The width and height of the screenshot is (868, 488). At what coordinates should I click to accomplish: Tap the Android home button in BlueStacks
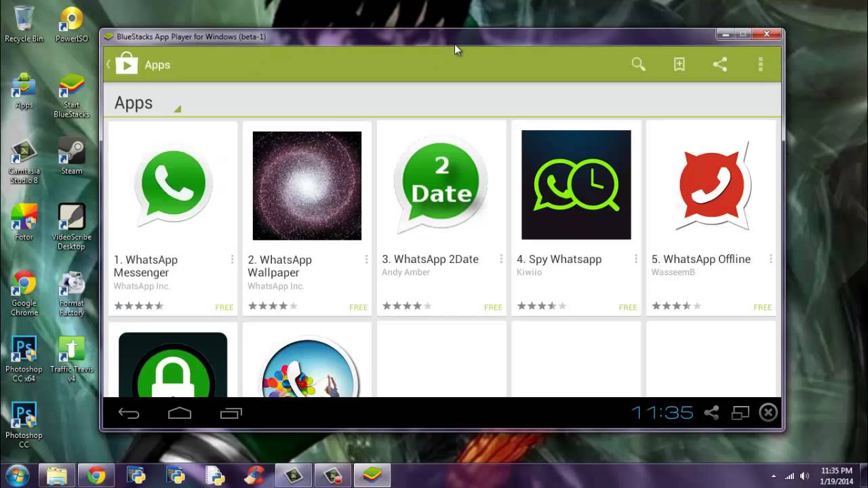180,413
